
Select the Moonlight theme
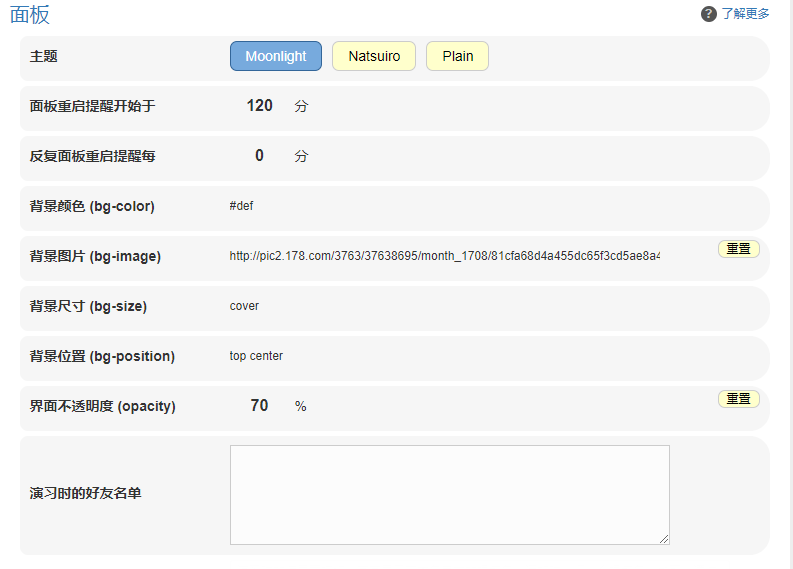pos(276,56)
